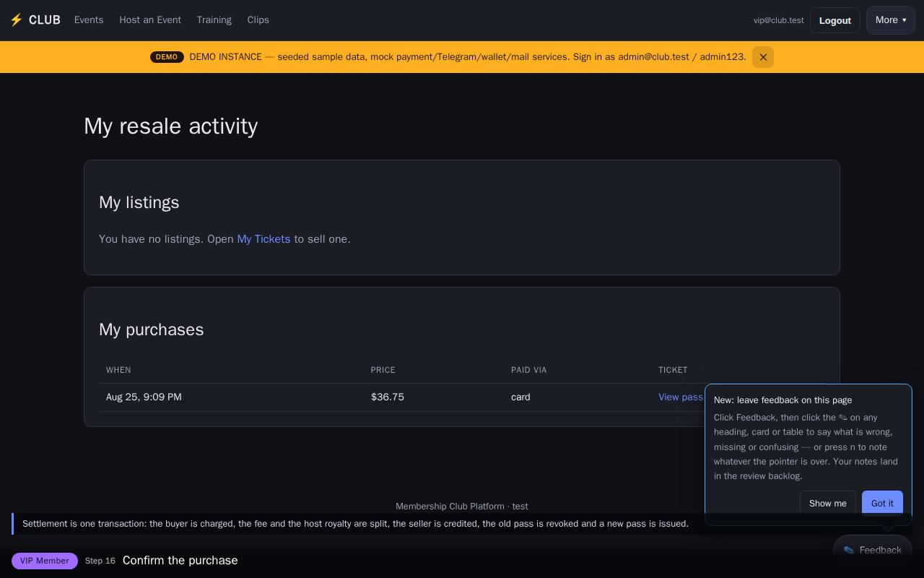The image size is (924, 578).
Task: Click the My purchases heading
Action: (152, 329)
